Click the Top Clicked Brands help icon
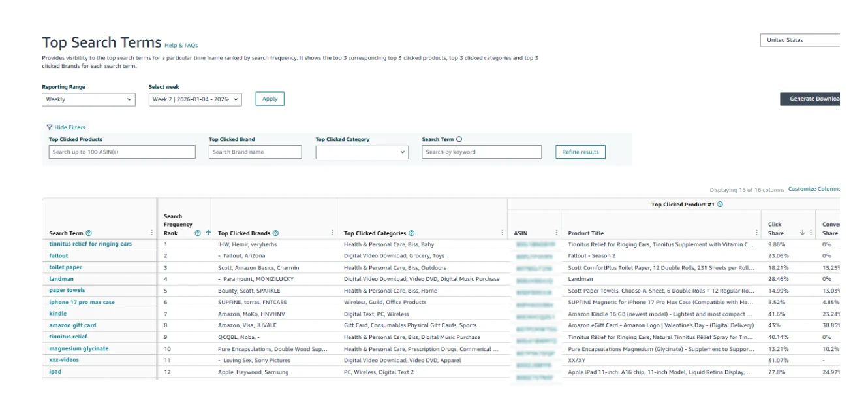Screen dimensions: 868x394 coord(275,233)
